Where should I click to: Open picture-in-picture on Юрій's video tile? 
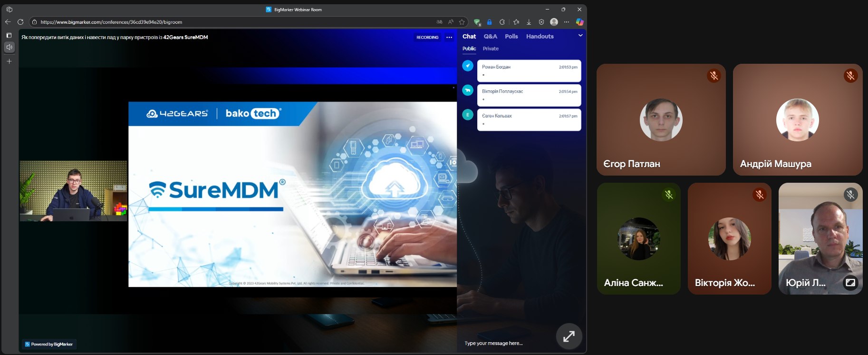coord(850,283)
